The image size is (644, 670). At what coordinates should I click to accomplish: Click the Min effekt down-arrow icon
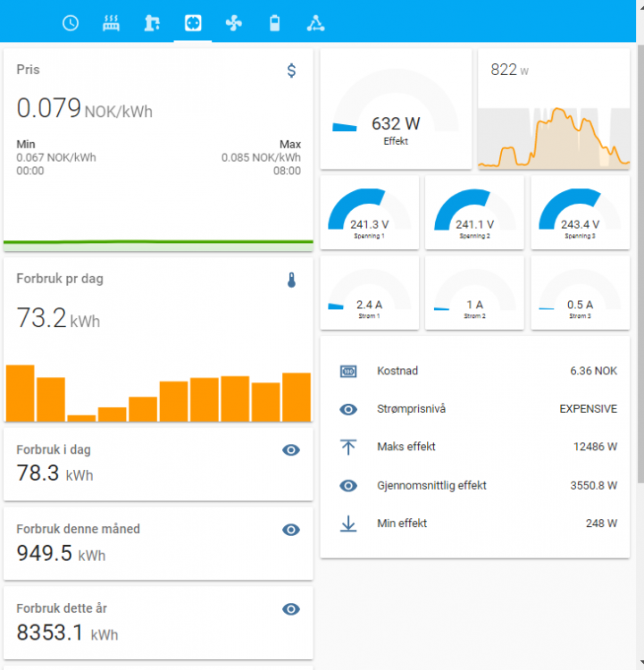[x=348, y=523]
